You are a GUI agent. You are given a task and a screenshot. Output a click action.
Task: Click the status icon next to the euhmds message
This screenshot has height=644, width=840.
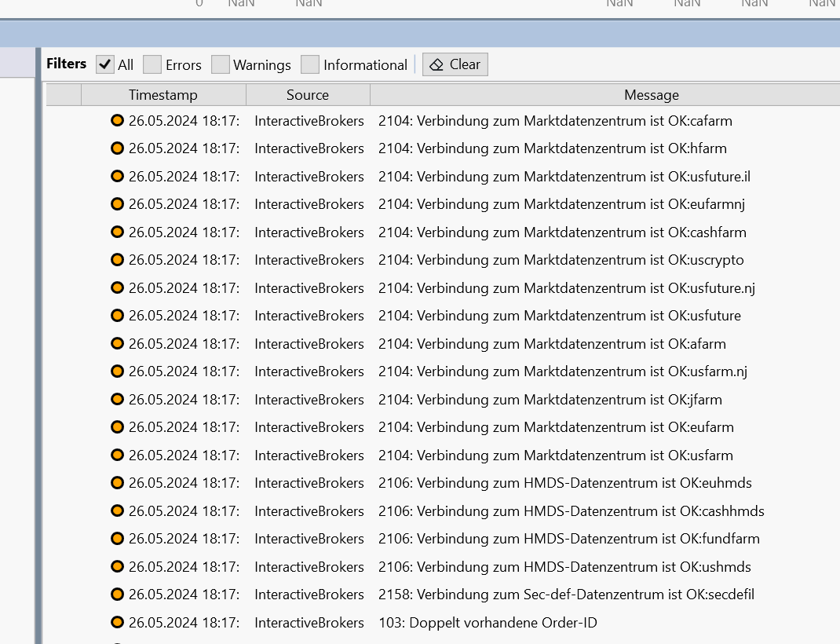(117, 483)
